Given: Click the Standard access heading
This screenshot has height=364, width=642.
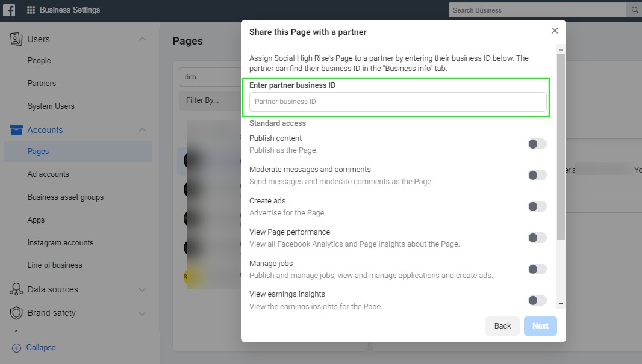Looking at the screenshot, I should 278,123.
